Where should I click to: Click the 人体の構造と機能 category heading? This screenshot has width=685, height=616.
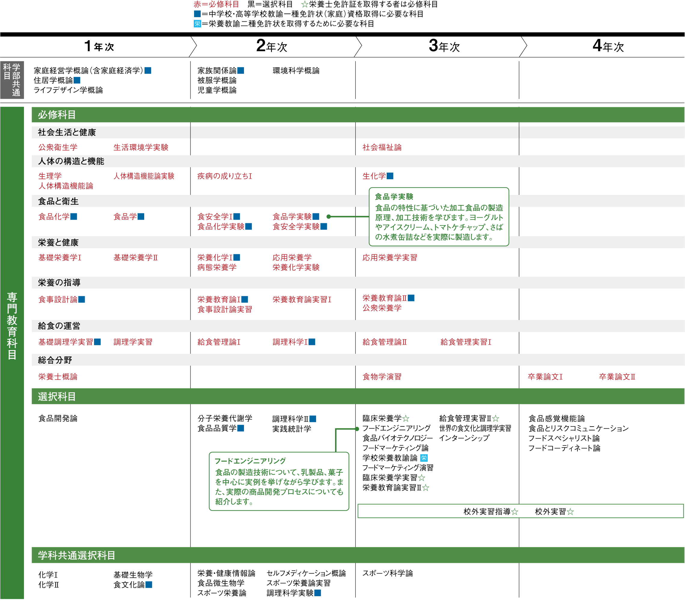pos(71,161)
